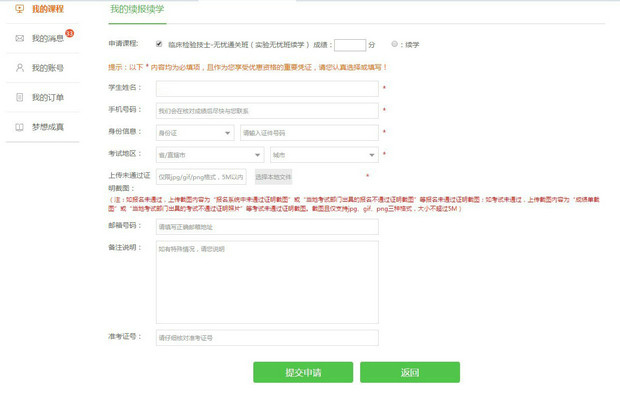Click the person icon beside 我的账号

click(19, 68)
